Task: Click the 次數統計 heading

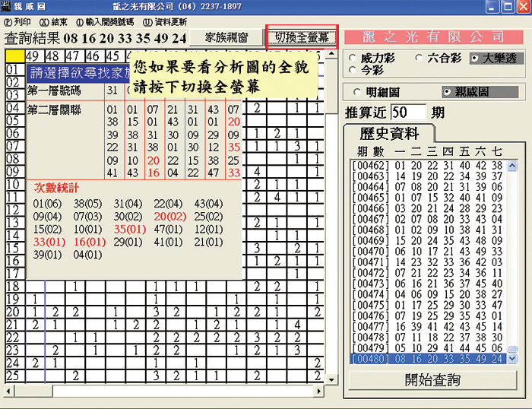Action: (x=56, y=188)
